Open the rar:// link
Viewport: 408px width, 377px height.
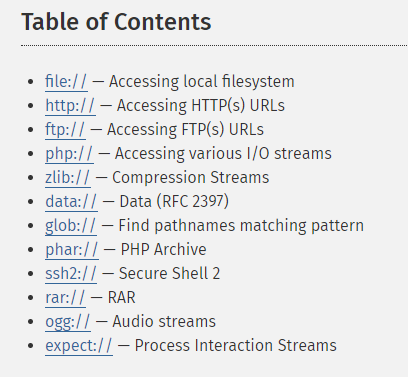[x=65, y=298]
